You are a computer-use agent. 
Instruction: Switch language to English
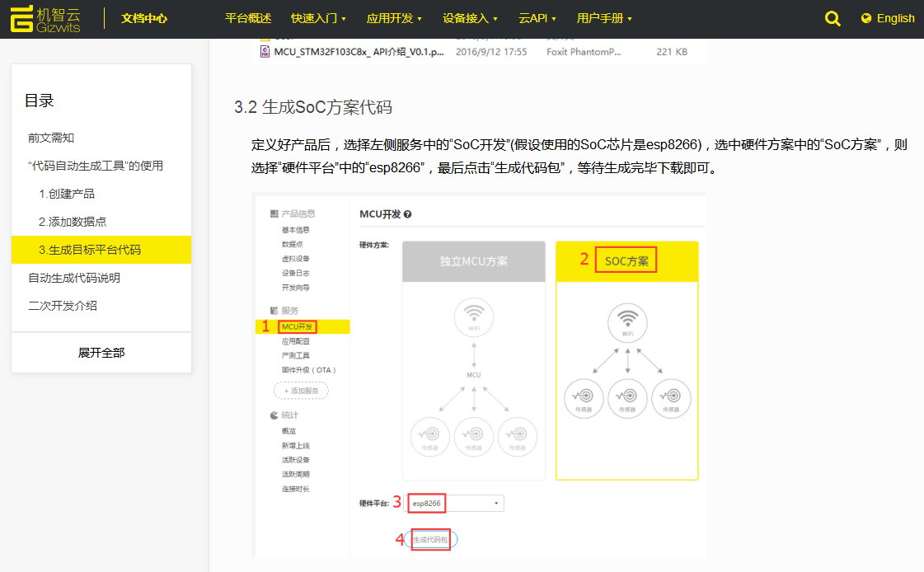[x=895, y=18]
